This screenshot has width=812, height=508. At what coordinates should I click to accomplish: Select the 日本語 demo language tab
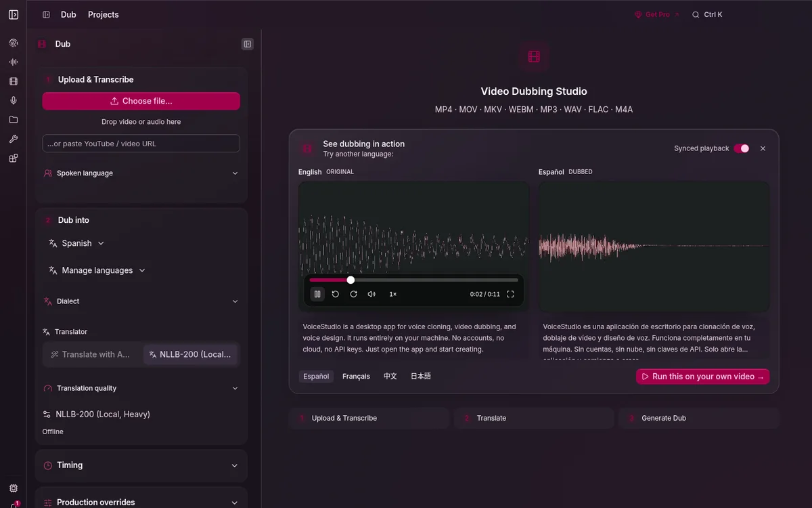click(421, 376)
